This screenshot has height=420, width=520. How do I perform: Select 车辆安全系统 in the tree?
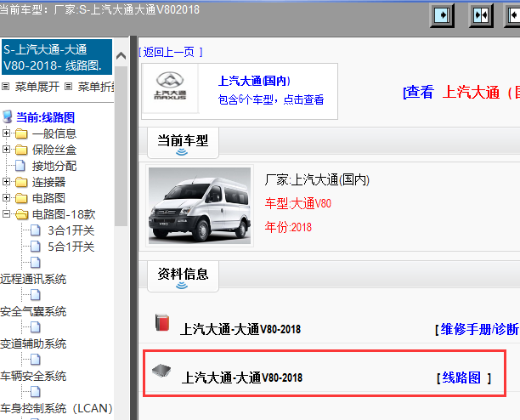[33, 376]
